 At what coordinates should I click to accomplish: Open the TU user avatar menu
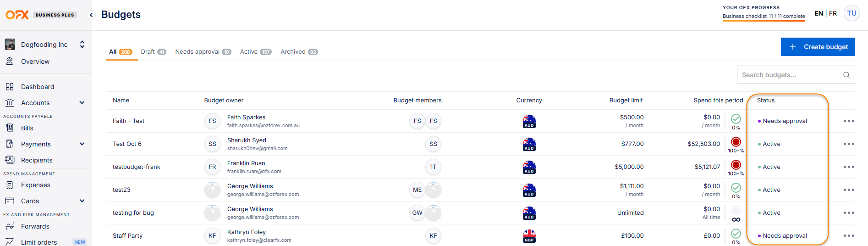[x=852, y=13]
